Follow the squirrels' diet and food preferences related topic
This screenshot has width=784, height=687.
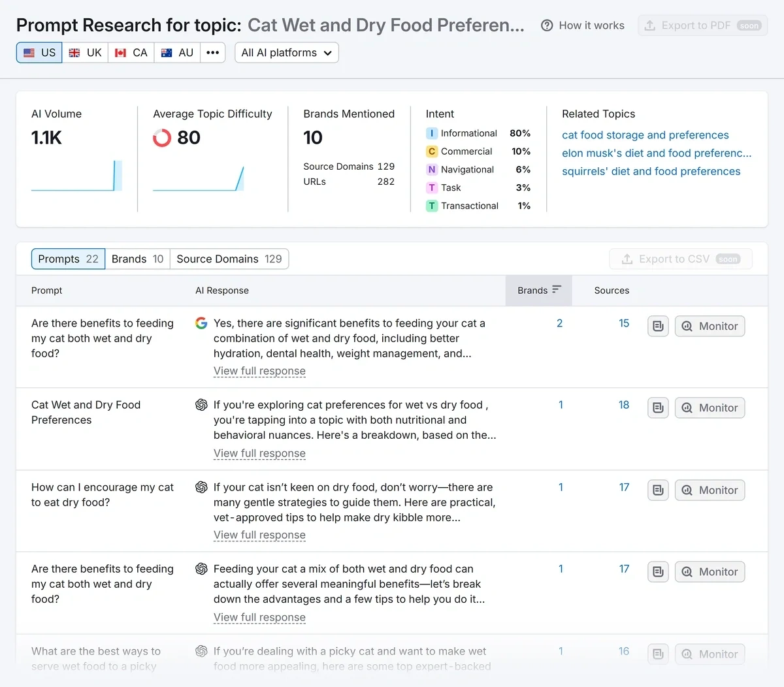[x=651, y=171]
